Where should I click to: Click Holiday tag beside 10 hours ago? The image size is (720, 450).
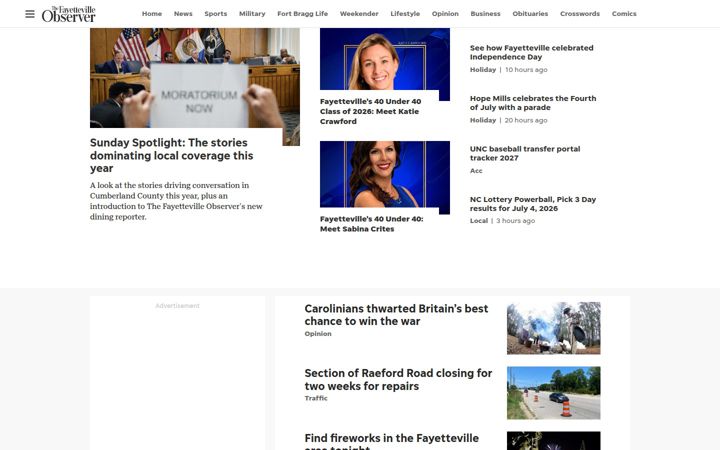tap(483, 70)
